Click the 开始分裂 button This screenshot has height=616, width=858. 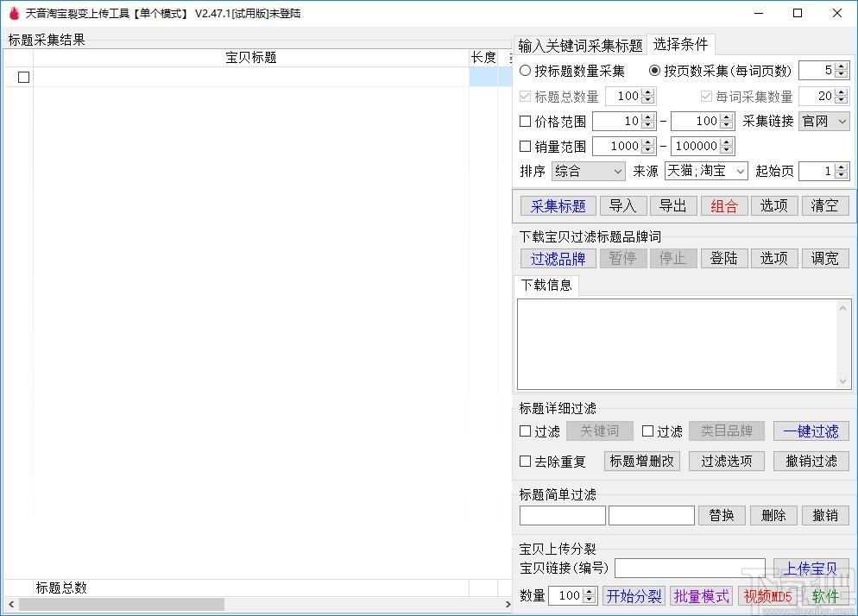(634, 596)
